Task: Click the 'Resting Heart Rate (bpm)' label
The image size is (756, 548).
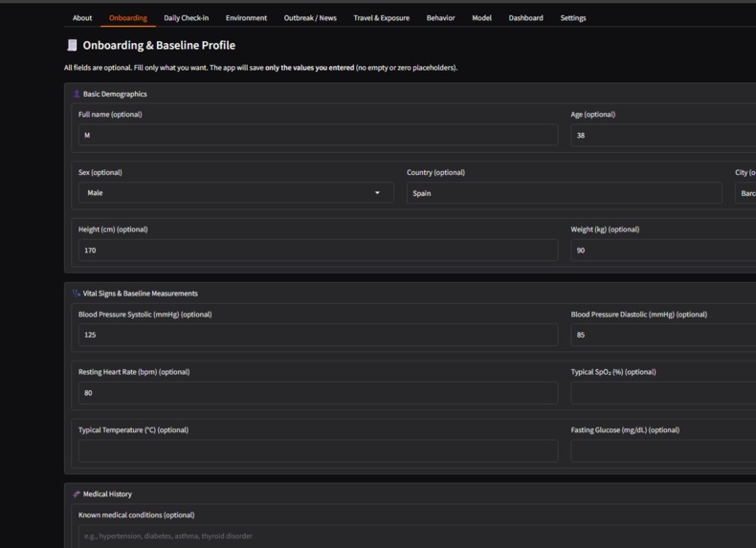Action: click(x=134, y=372)
